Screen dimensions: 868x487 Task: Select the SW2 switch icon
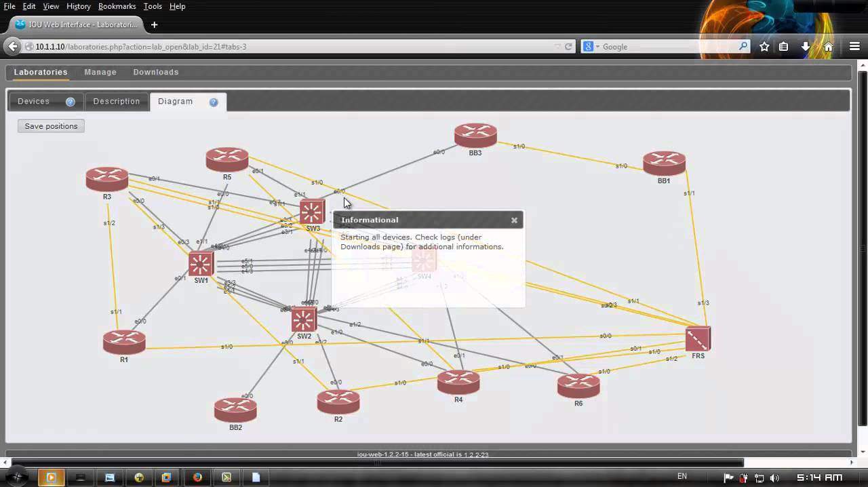304,319
